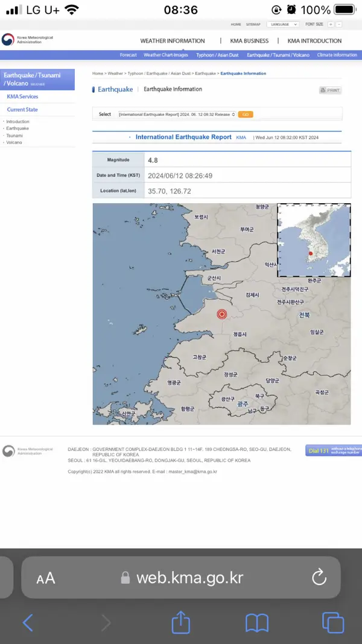Reload the page with refresh icon
This screenshot has height=644, width=362.
pos(319,578)
